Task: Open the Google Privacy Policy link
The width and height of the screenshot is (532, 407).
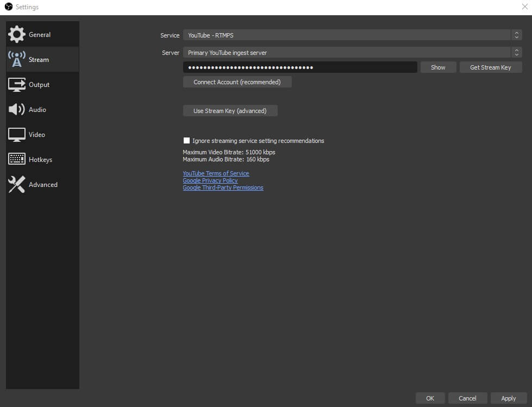Action: click(x=210, y=180)
